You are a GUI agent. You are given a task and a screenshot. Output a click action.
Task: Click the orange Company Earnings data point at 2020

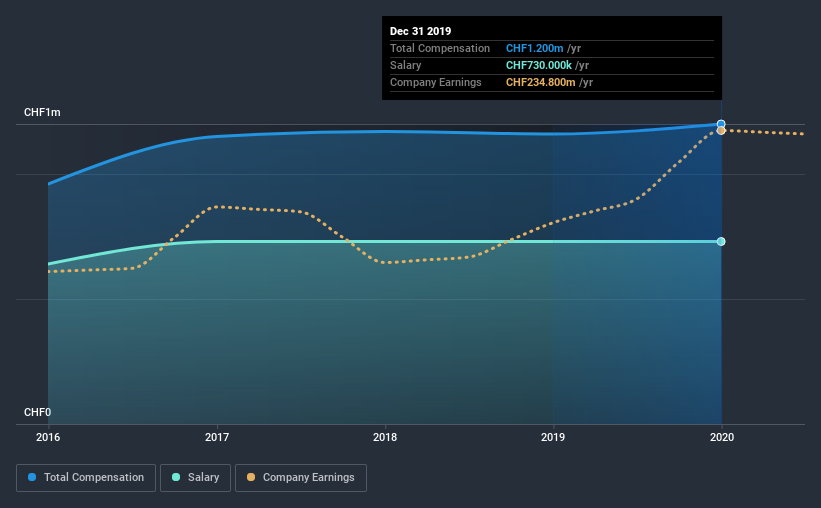click(721, 130)
